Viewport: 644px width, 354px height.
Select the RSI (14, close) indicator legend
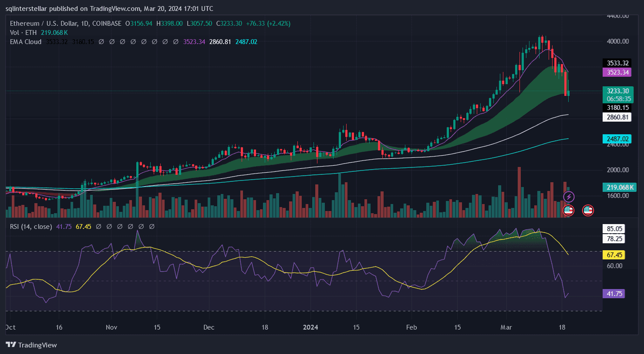coord(30,227)
